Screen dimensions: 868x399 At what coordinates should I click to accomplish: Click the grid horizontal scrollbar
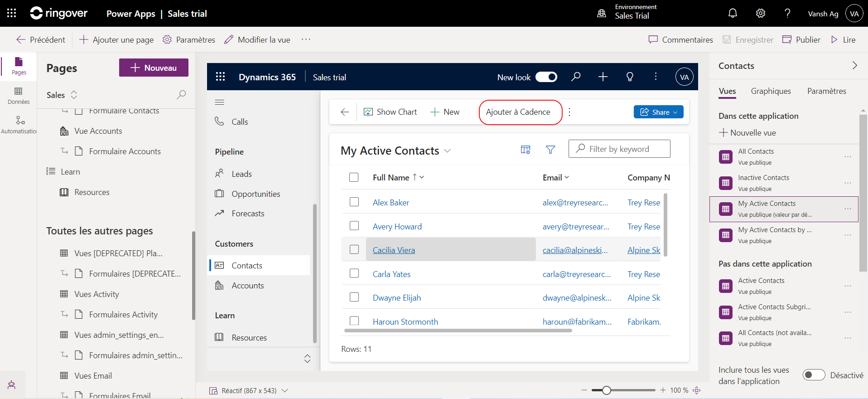[x=458, y=331]
